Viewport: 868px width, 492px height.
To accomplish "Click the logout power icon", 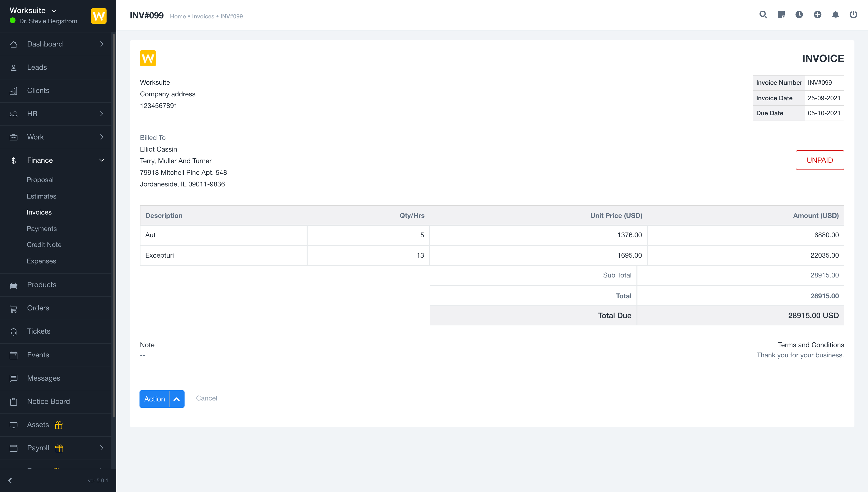I will tap(853, 15).
